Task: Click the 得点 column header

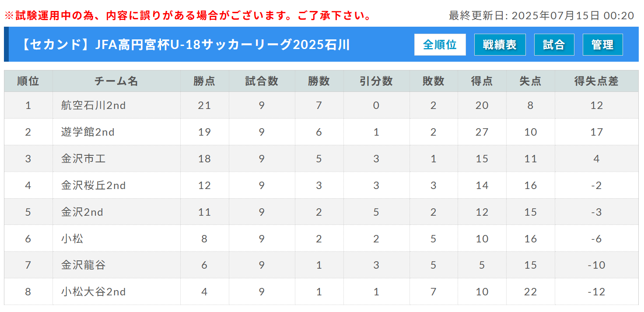Action: point(482,81)
